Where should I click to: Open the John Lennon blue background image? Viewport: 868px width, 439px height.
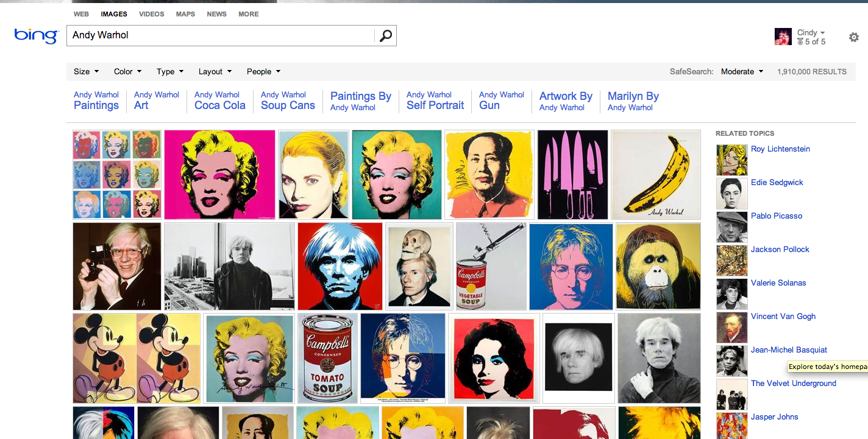click(x=572, y=266)
